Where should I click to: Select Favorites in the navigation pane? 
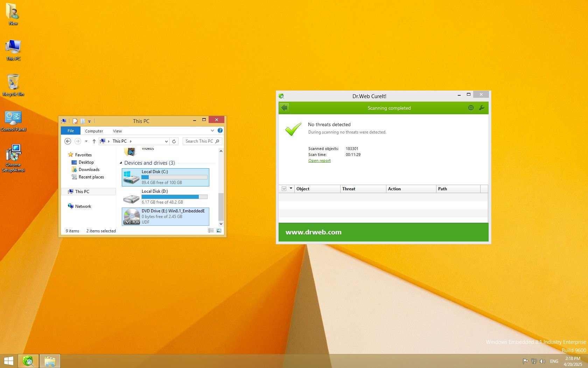point(80,155)
